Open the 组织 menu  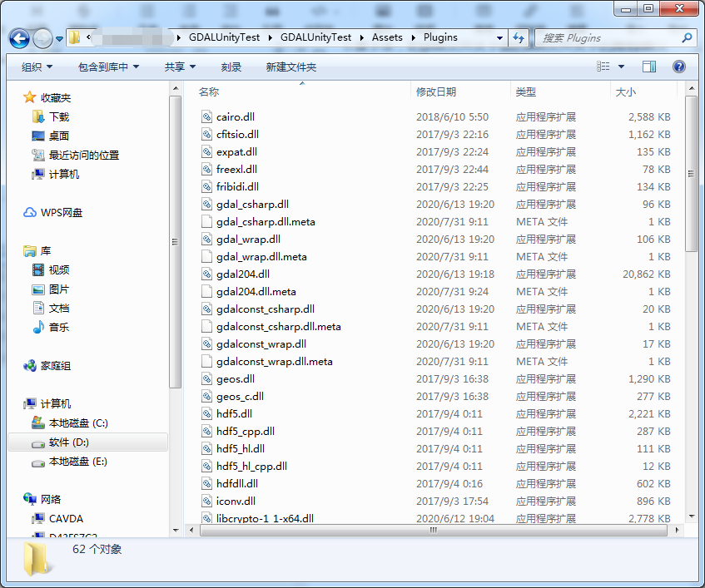point(37,67)
